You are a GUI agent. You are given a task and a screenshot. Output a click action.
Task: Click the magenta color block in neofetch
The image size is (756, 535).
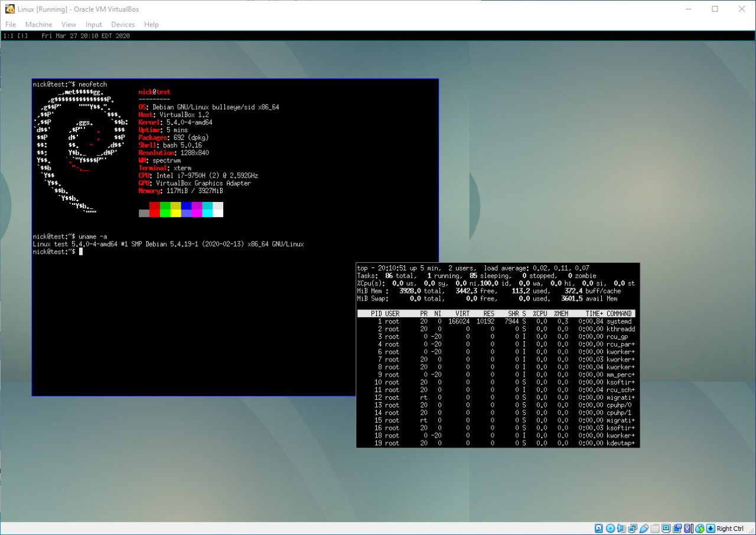click(197, 209)
